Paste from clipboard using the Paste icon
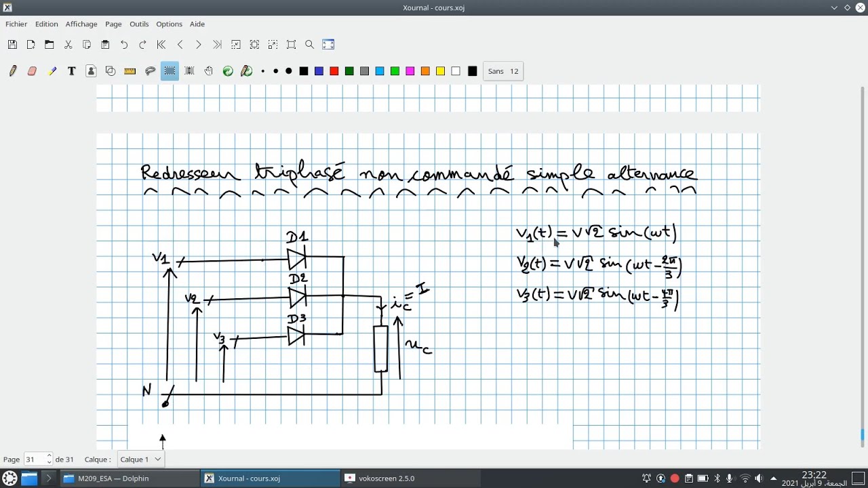 [105, 45]
